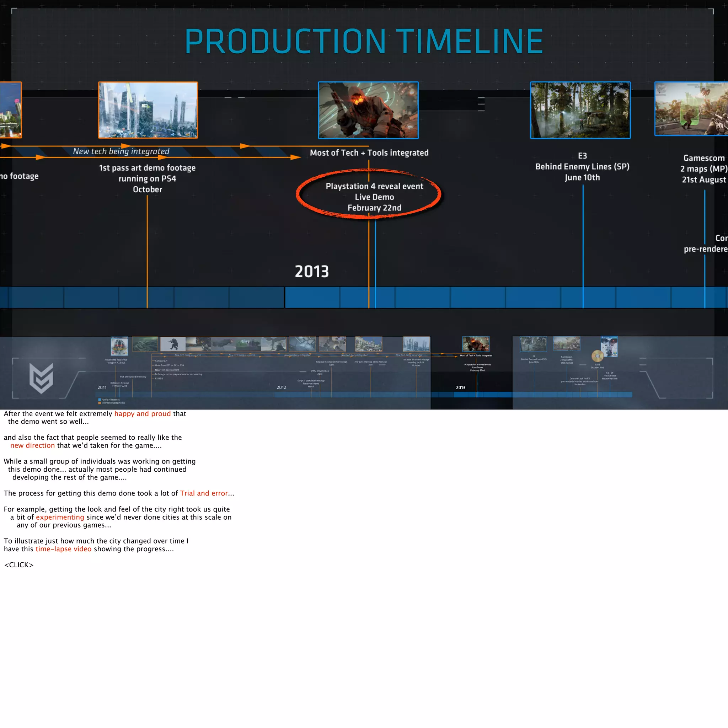This screenshot has height=728, width=728.
Task: Click the aerial landscape thumbnail in overview strip
Action: coord(145,344)
